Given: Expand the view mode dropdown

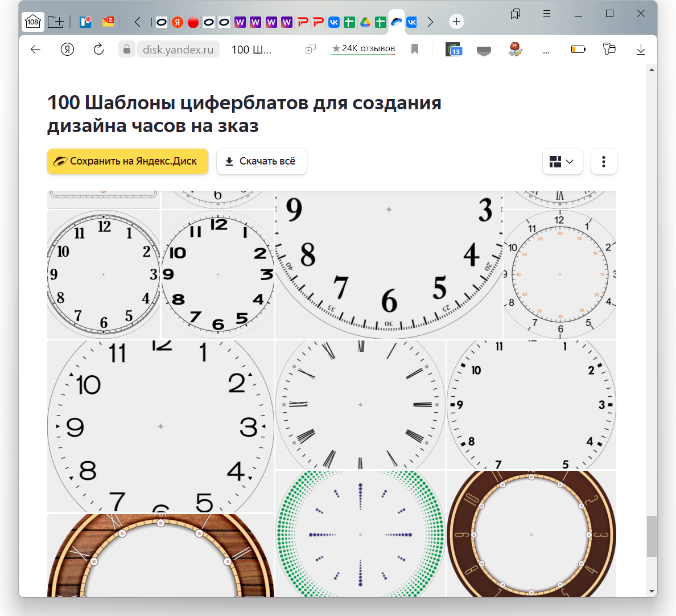Looking at the screenshot, I should tap(562, 162).
